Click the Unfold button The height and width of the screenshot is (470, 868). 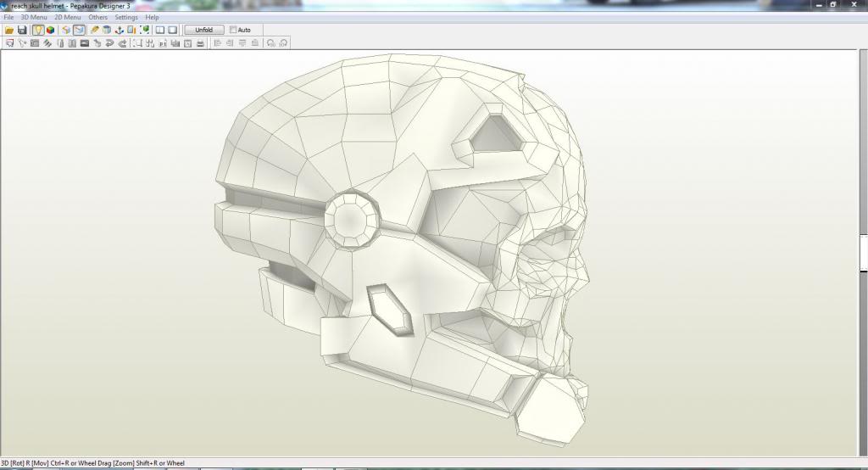(x=203, y=30)
